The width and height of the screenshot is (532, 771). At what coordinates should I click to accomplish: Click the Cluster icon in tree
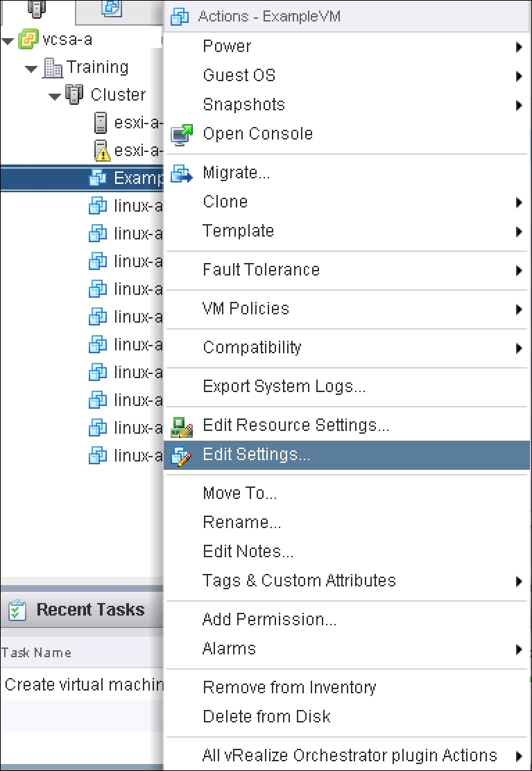tap(74, 94)
